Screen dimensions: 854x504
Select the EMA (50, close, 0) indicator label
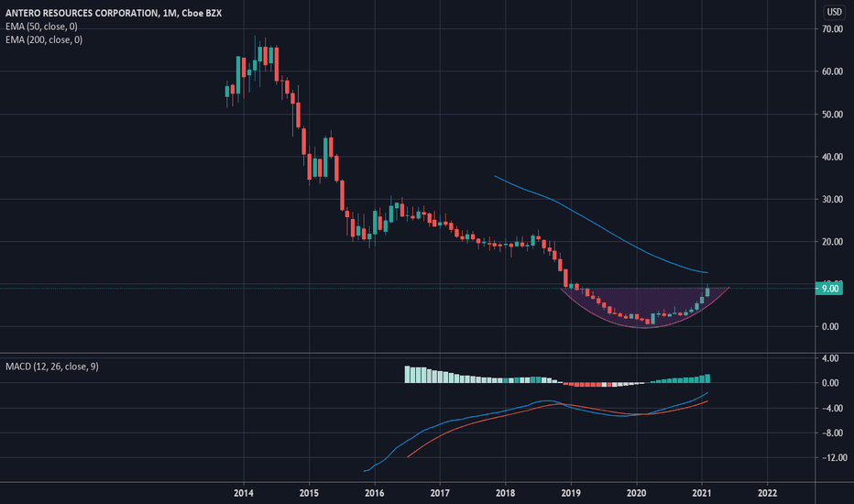tap(41, 27)
